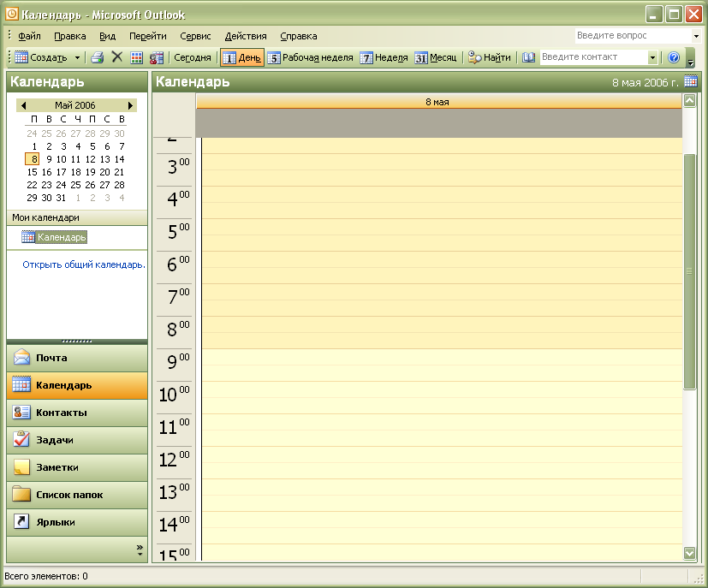
Task: Click the calendar icon next to header date
Action: click(690, 81)
